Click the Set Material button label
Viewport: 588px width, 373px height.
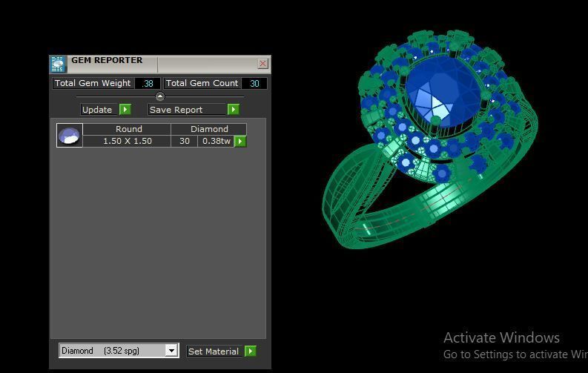pyautogui.click(x=214, y=351)
